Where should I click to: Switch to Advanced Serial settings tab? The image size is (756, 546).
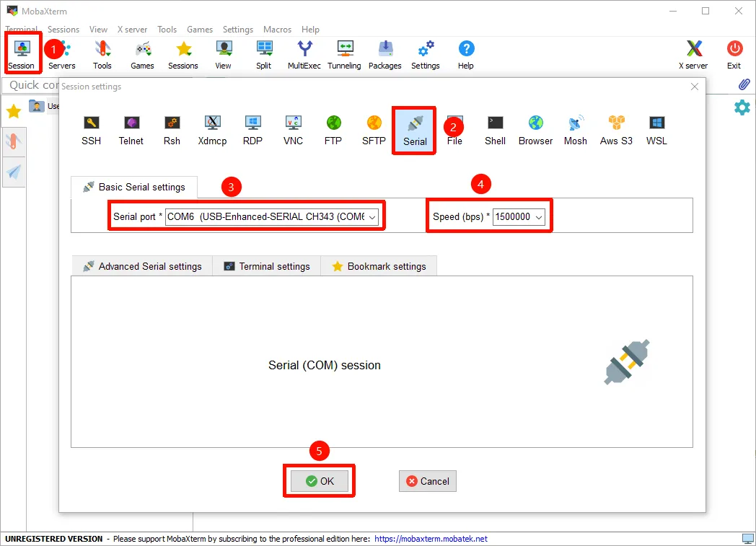142,266
